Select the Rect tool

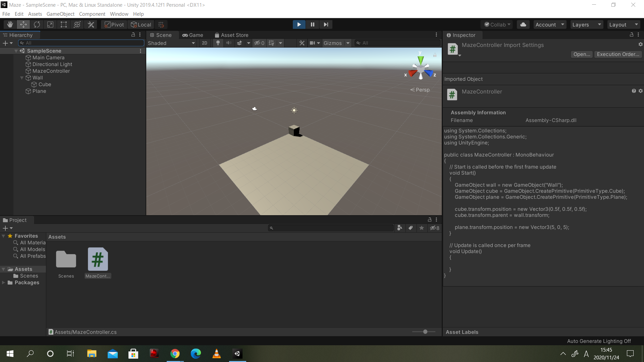click(x=64, y=24)
